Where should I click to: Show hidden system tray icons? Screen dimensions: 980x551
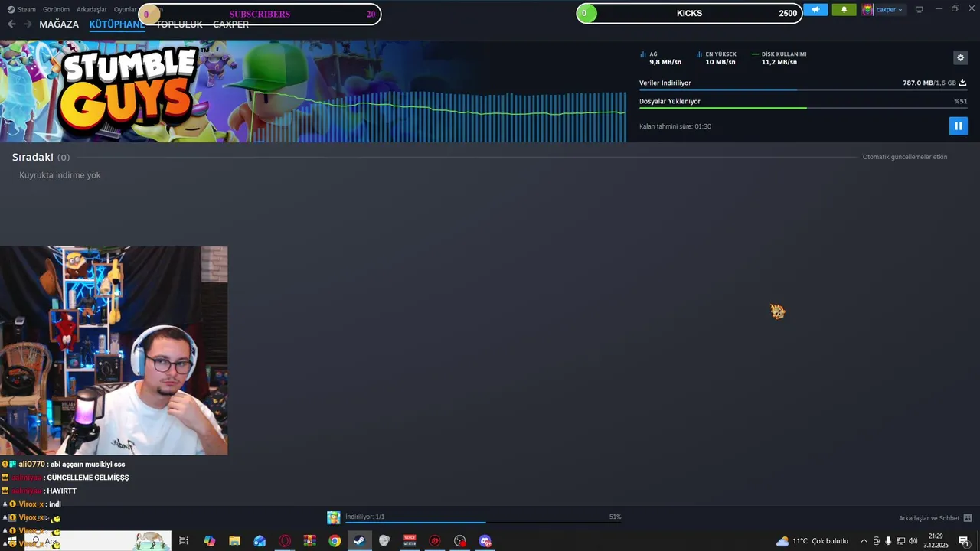(x=864, y=541)
